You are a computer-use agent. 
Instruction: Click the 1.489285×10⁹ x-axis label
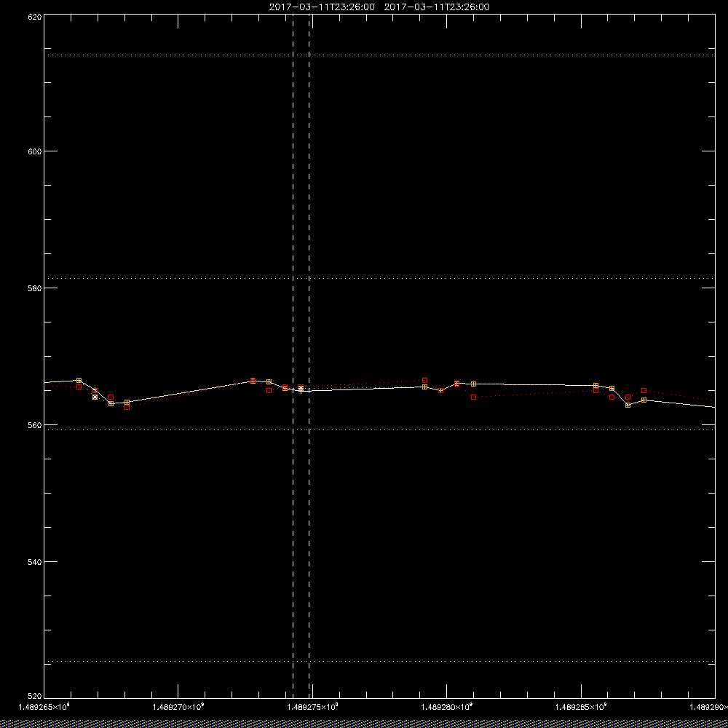click(581, 707)
